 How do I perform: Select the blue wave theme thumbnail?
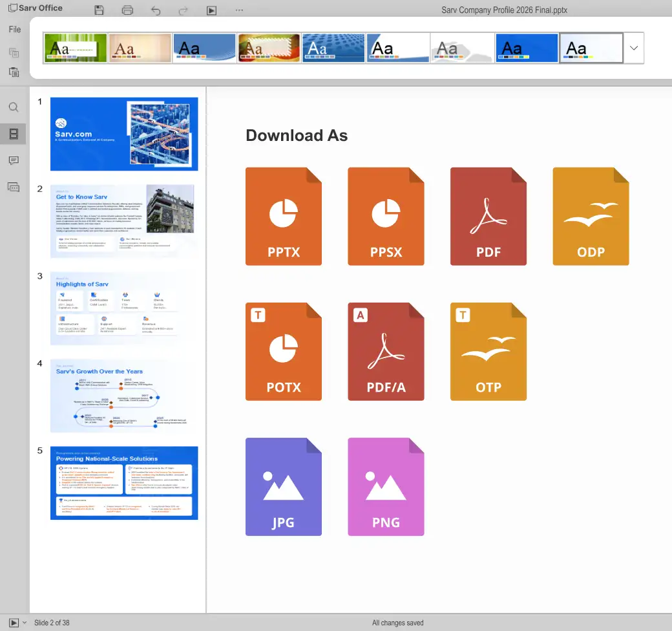tap(204, 47)
